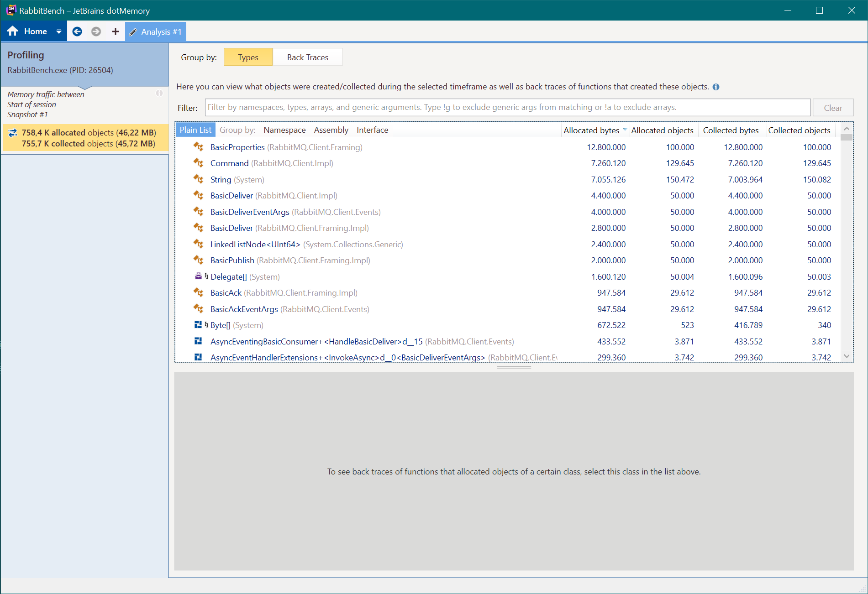Add new tab with plus icon
Screen dimensions: 868x594
[x=115, y=31]
